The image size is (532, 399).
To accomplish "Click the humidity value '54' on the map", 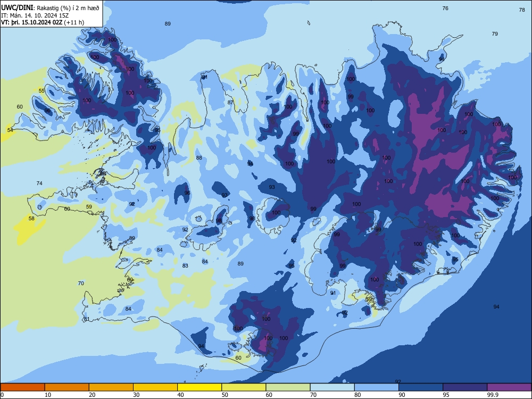I will tap(10, 130).
